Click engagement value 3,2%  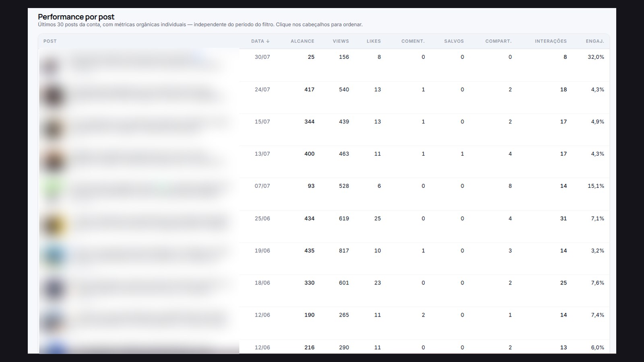[598, 251]
